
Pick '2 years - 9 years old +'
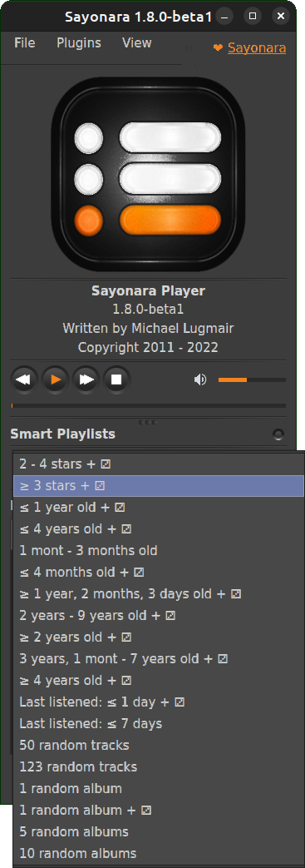(159, 615)
